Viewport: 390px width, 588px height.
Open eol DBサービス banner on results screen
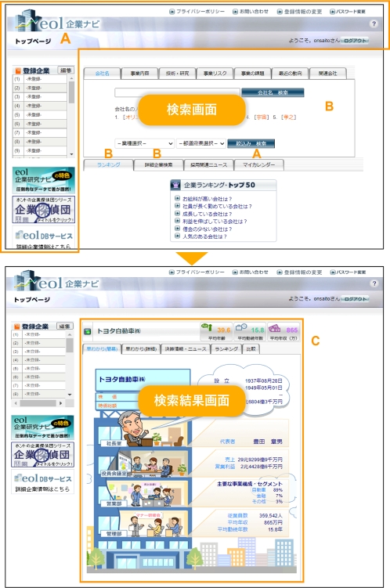pyautogui.click(x=43, y=482)
